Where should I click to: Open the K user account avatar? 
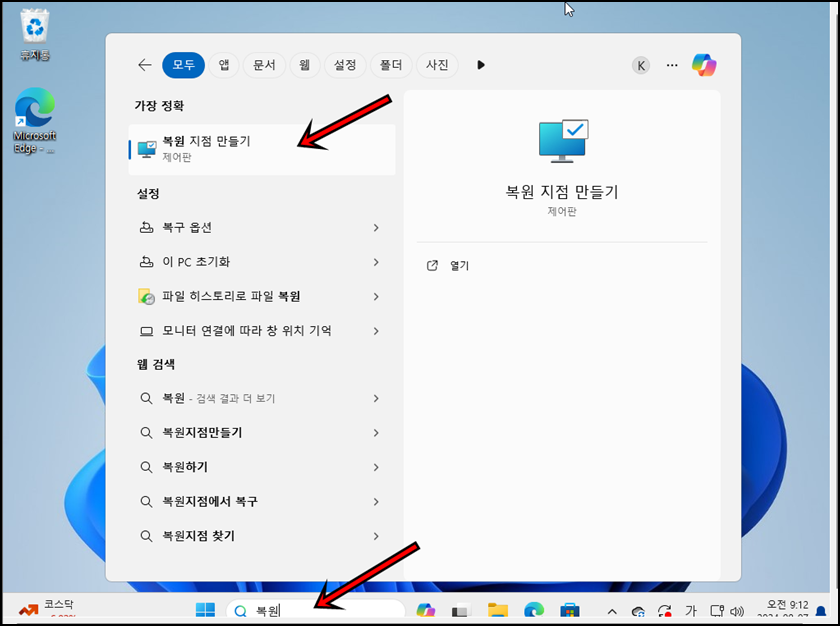[641, 65]
